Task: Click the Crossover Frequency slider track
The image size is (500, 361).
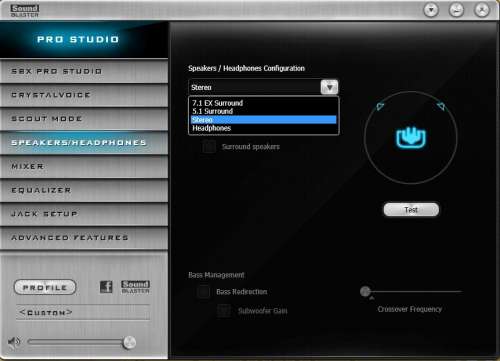Action: (412, 291)
